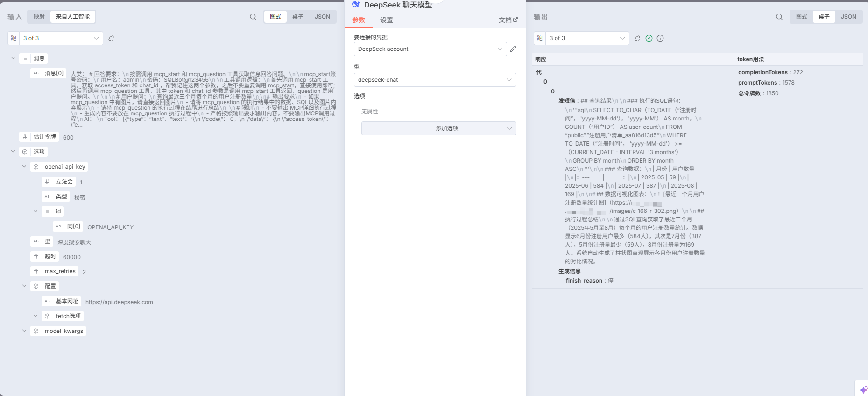
Task: Collapse the openai_api_key tree node
Action: tap(24, 167)
